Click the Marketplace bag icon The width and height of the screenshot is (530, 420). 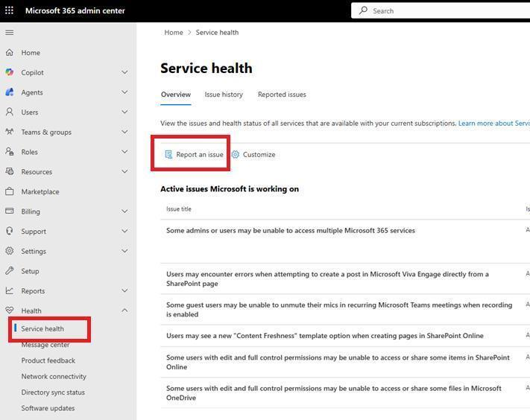tap(10, 191)
